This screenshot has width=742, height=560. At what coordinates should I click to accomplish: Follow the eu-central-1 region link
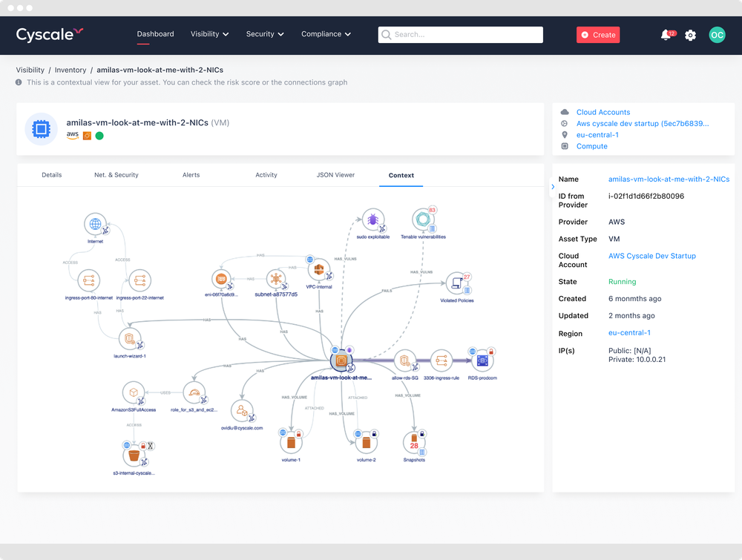tap(597, 134)
